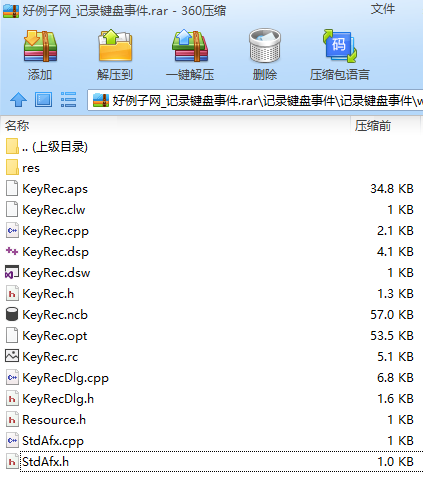Select the KeyRec.ncb database file

click(212, 315)
